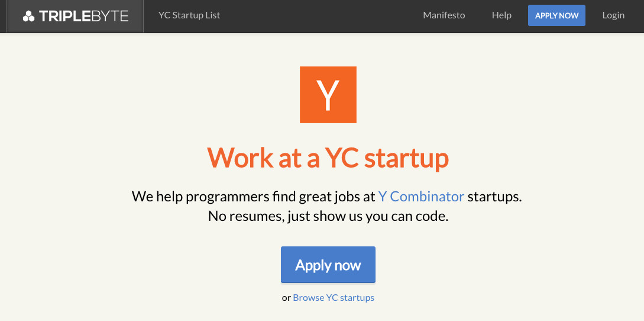This screenshot has height=321, width=644.
Task: Go to the Help page
Action: (501, 15)
